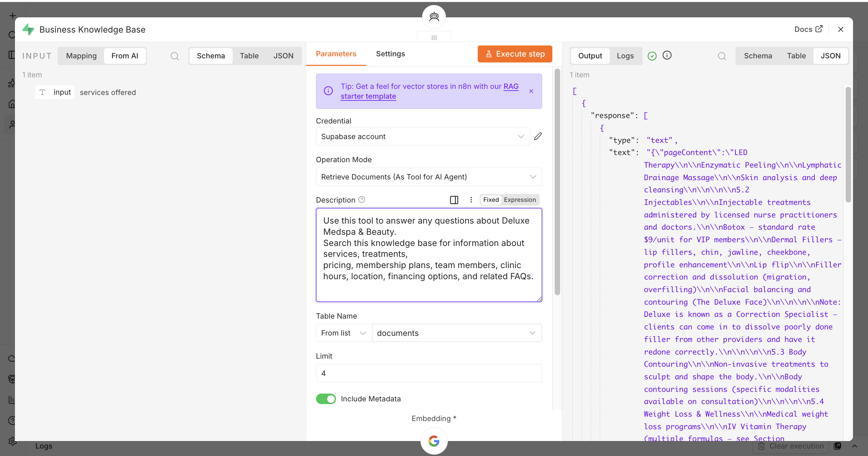Search the input panel data

point(175,56)
